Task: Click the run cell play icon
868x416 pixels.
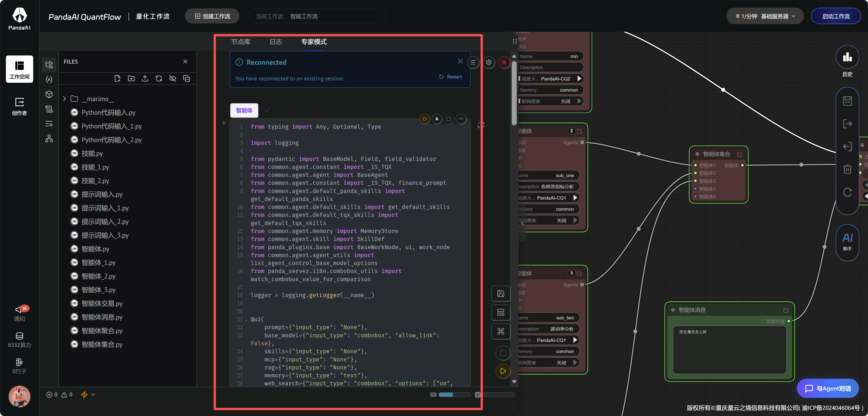Action: 424,119
